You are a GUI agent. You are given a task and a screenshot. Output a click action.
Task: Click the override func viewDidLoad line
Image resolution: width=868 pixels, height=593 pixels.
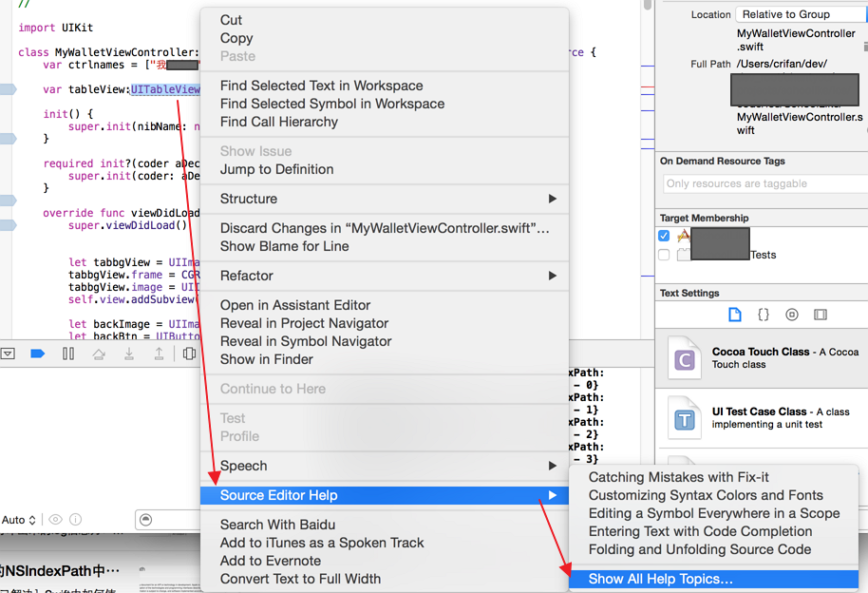point(122,213)
